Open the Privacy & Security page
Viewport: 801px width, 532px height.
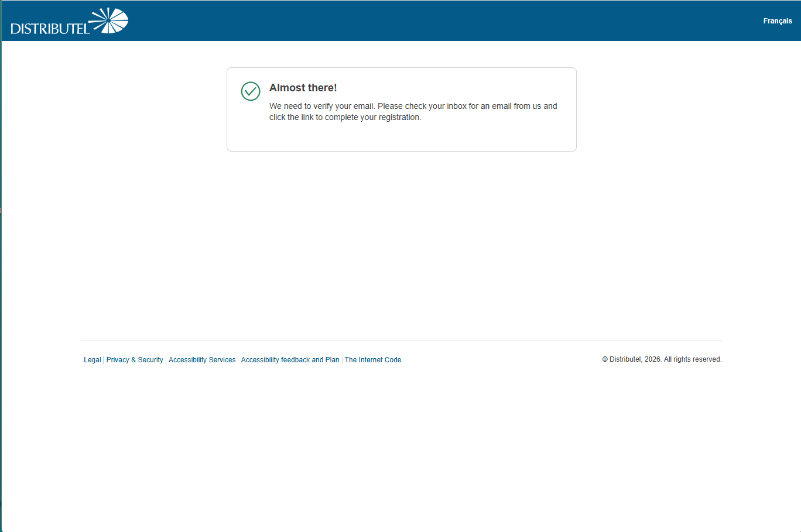pyautogui.click(x=135, y=360)
